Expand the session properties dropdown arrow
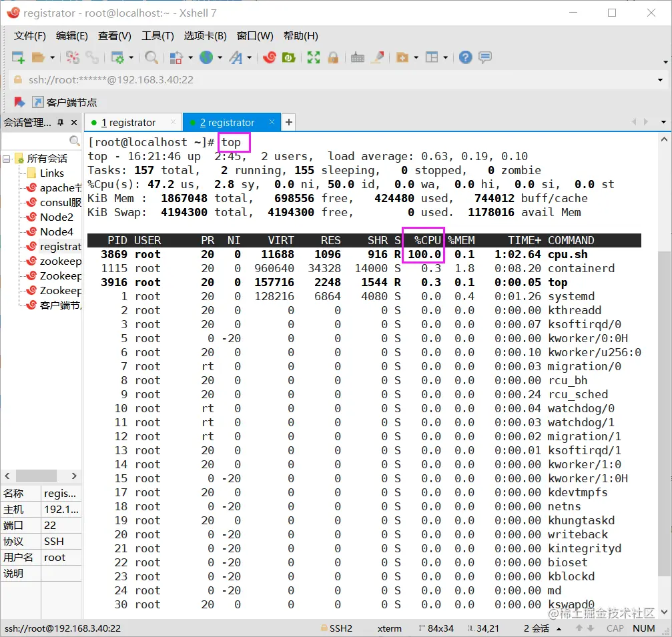Screen dimensions: 672x637 pyautogui.click(x=131, y=57)
